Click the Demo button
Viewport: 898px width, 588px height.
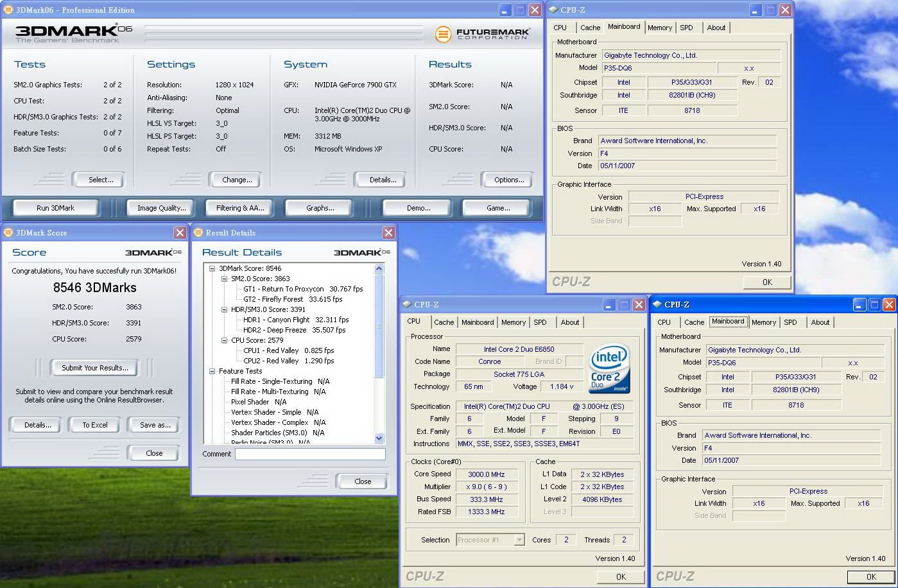coord(419,208)
